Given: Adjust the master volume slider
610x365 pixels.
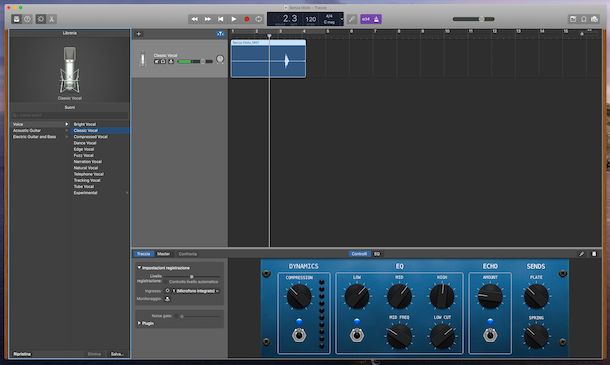Looking at the screenshot, I should [x=473, y=19].
